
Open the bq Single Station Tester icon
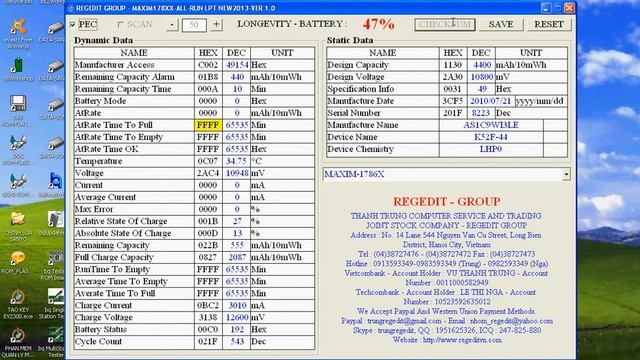[x=56, y=297]
